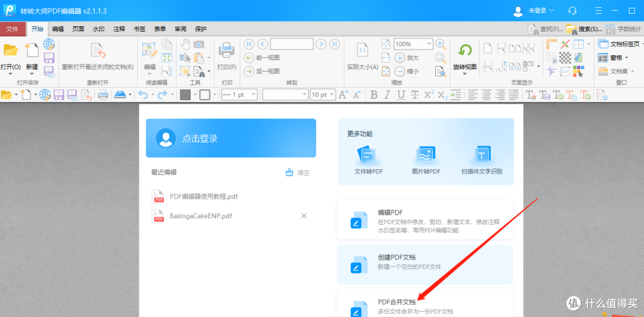
Task: Switch to the Protect (保护) tab
Action: pos(201,29)
